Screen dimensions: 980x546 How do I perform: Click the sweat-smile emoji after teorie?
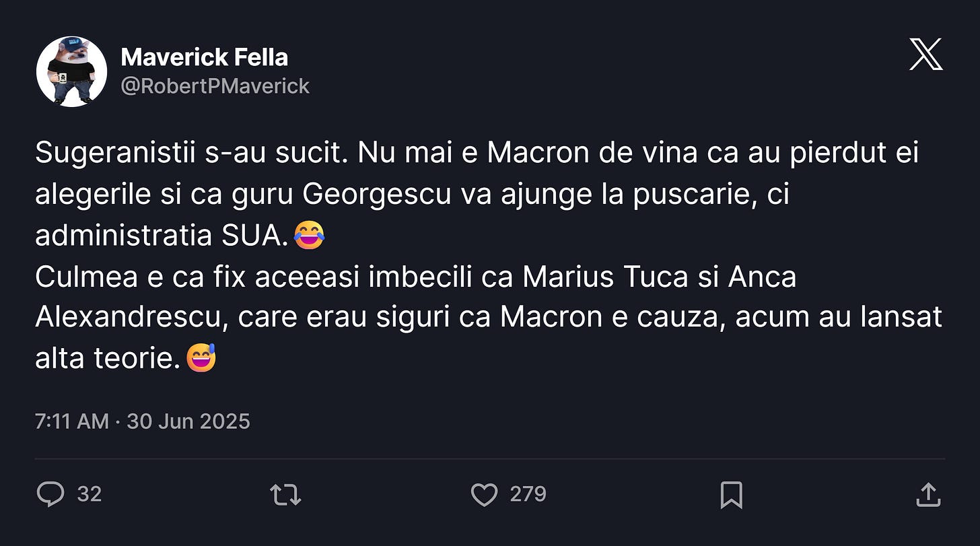click(201, 357)
